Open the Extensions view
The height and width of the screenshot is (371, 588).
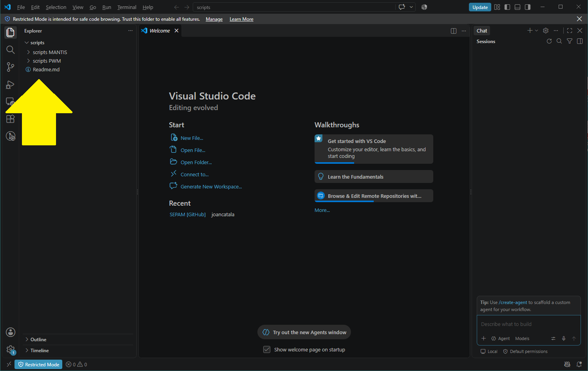[11, 119]
